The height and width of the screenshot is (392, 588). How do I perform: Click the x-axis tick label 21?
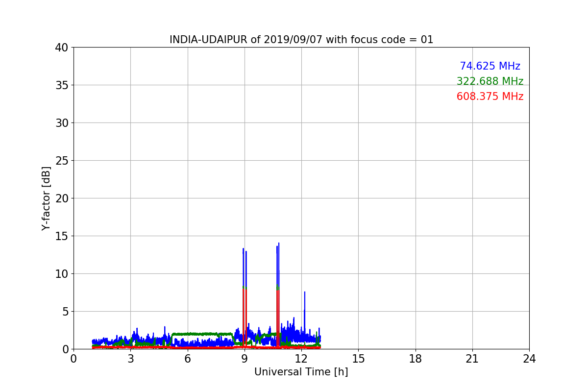(472, 359)
